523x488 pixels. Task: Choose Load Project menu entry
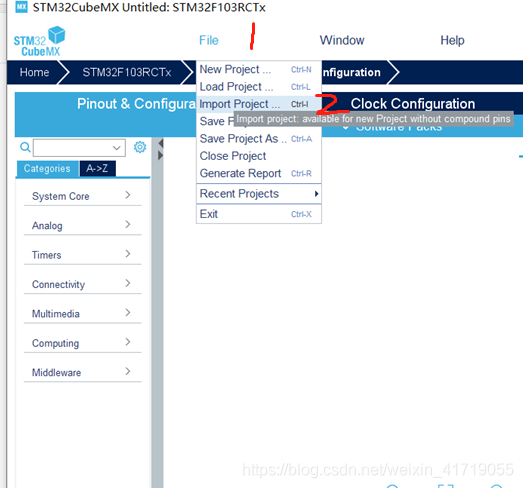point(259,87)
